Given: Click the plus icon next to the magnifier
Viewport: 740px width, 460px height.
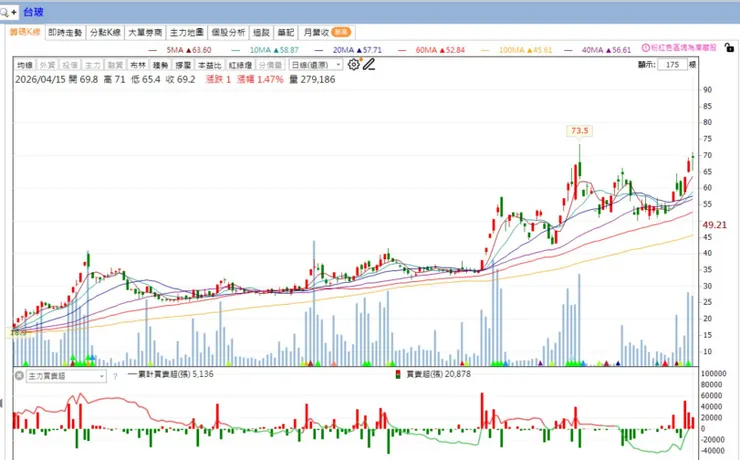Looking at the screenshot, I should pos(14,12).
